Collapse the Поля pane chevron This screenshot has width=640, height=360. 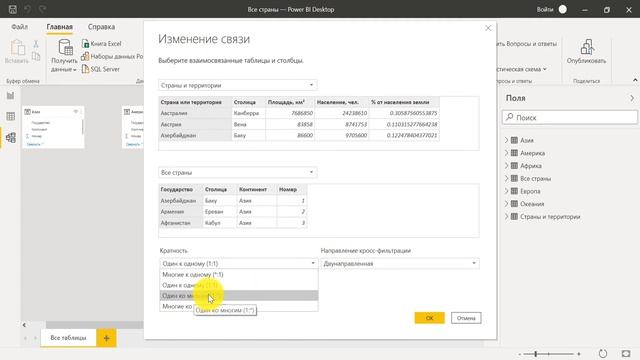tap(632, 98)
